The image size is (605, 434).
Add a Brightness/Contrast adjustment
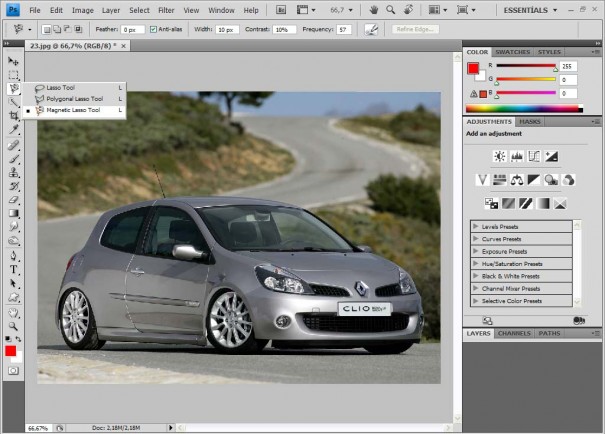[500, 156]
